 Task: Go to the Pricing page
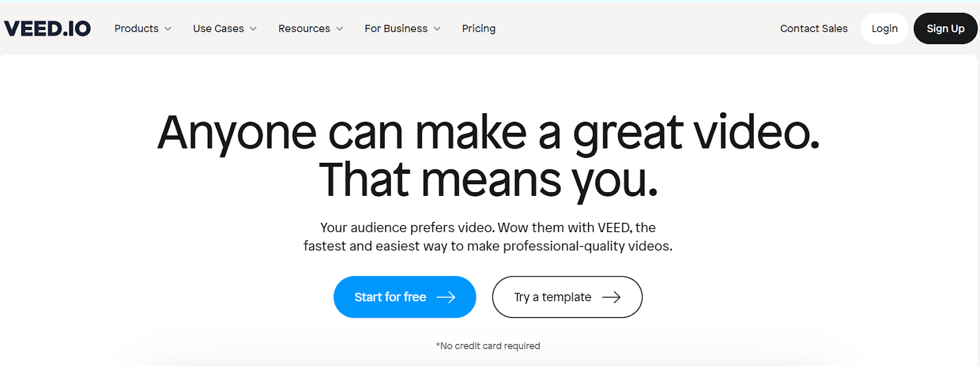coord(478,28)
